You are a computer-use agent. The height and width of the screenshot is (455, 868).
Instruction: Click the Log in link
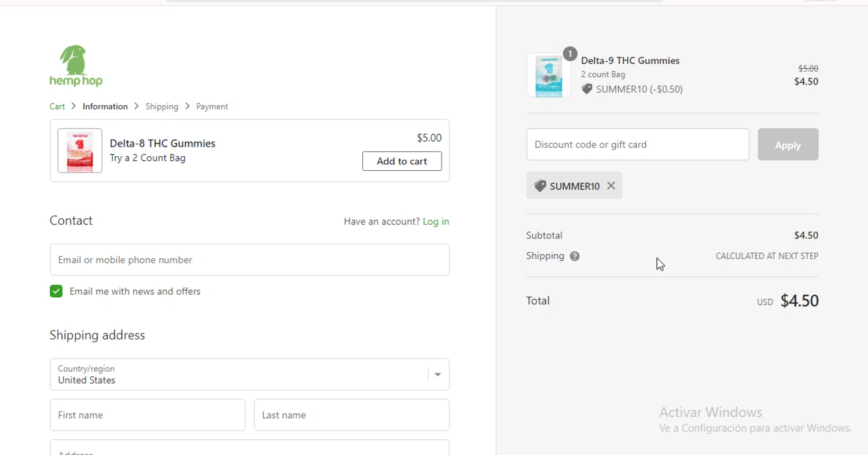tap(436, 221)
